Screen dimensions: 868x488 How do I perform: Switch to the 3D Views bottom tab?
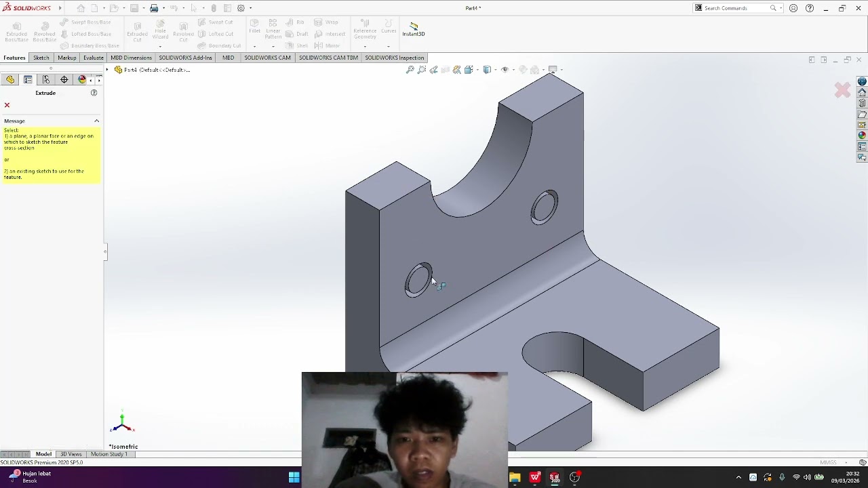click(71, 454)
